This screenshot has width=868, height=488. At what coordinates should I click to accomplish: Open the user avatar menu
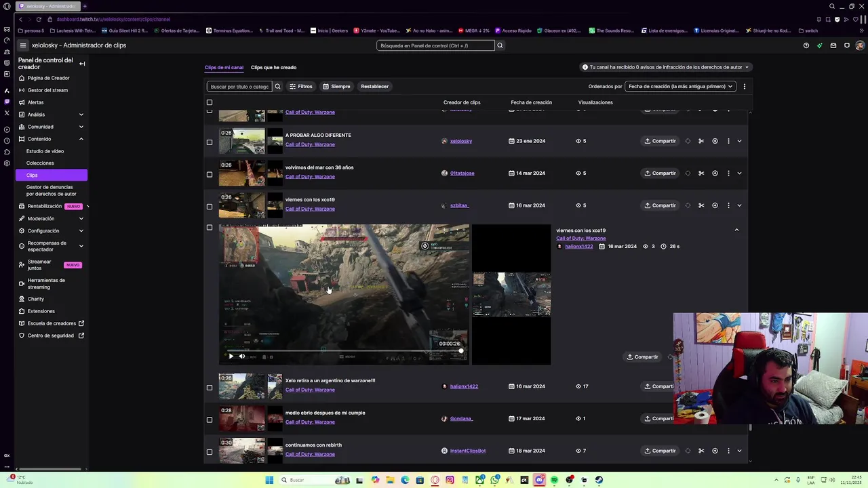(x=860, y=45)
